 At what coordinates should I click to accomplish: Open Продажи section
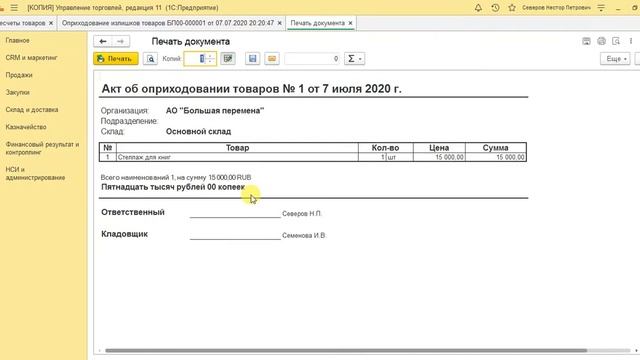19,75
